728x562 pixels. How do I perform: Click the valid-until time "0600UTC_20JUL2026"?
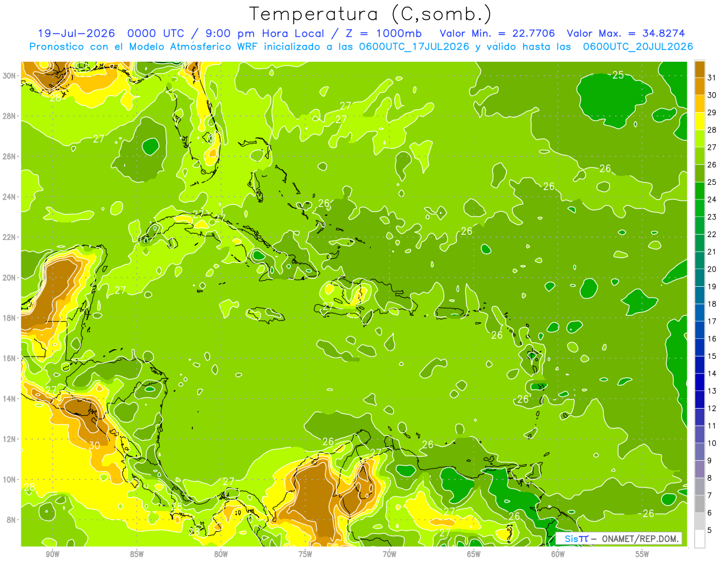(638, 47)
